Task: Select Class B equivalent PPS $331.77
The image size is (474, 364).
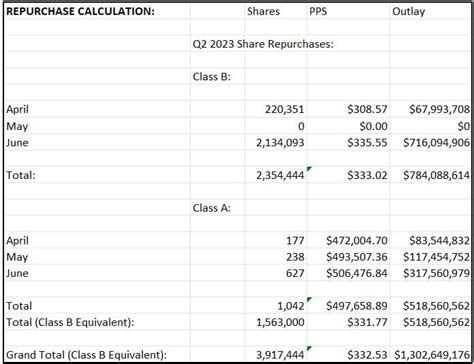Action: pos(367,322)
